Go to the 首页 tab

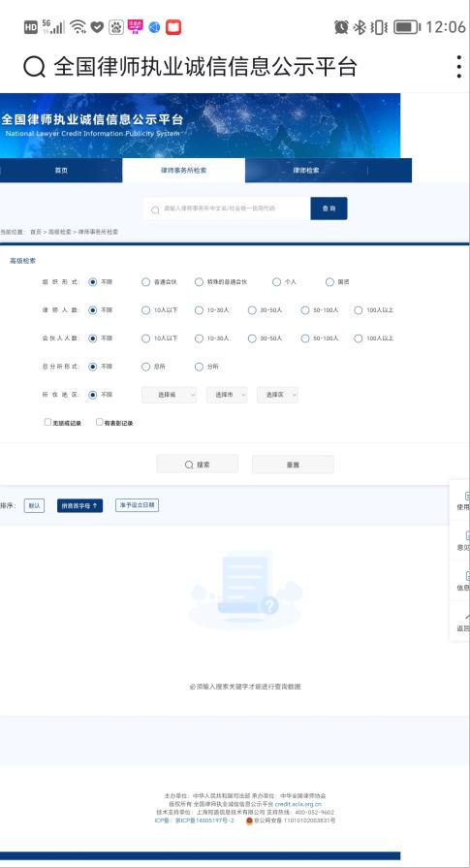click(61, 171)
